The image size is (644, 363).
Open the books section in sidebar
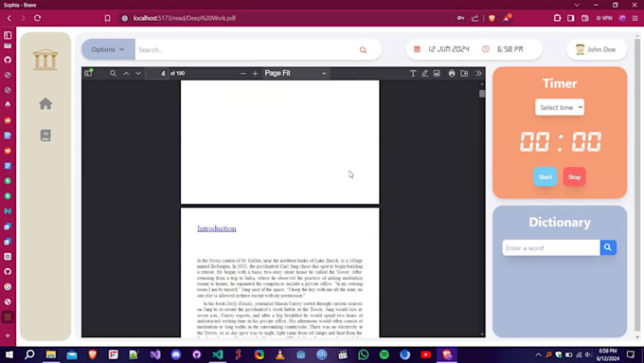click(45, 136)
